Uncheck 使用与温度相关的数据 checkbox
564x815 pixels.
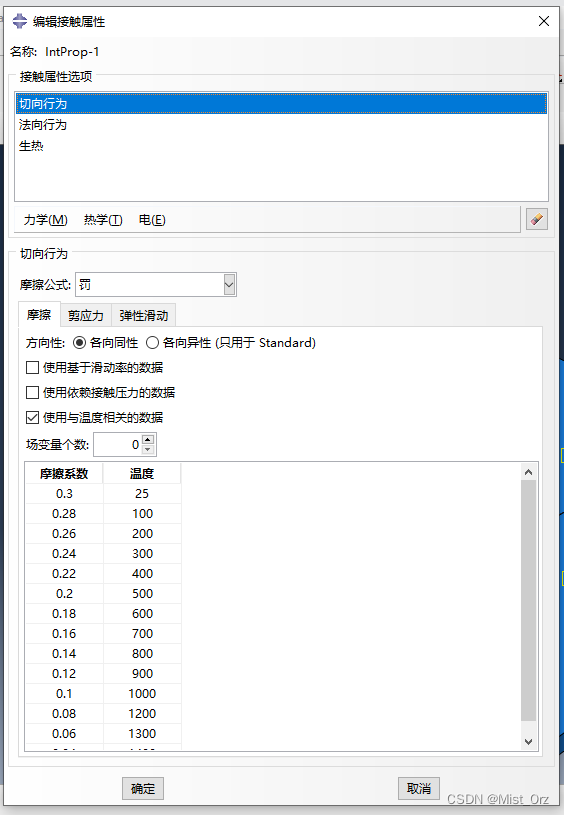pyautogui.click(x=32, y=417)
